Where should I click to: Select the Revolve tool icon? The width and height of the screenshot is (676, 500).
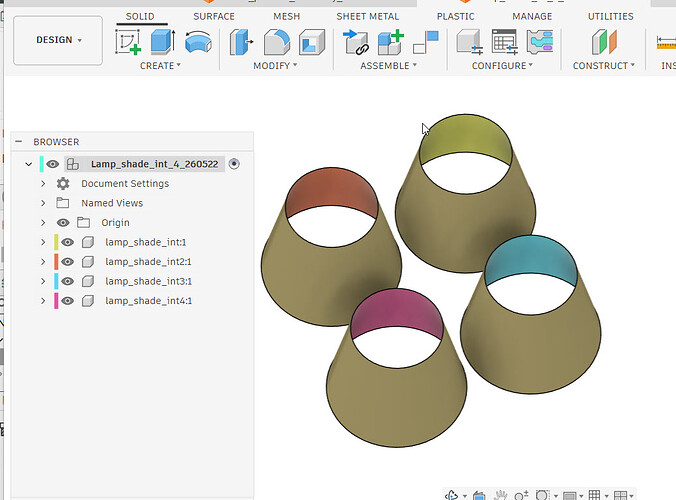[x=198, y=42]
